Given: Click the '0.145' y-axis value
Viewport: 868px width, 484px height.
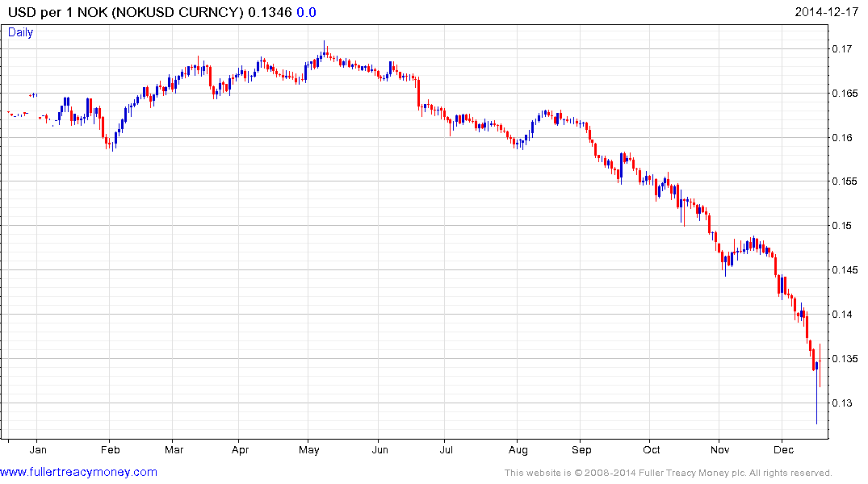Looking at the screenshot, I should [x=845, y=270].
